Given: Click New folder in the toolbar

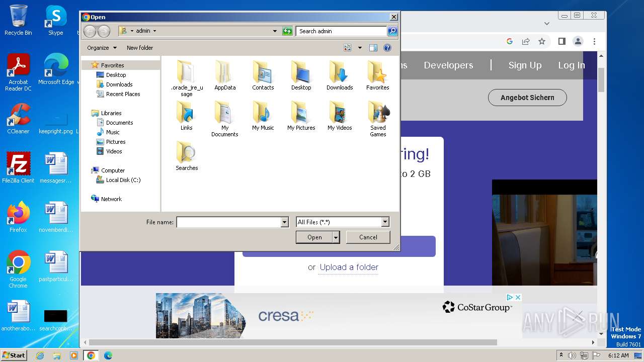Looking at the screenshot, I should point(140,48).
